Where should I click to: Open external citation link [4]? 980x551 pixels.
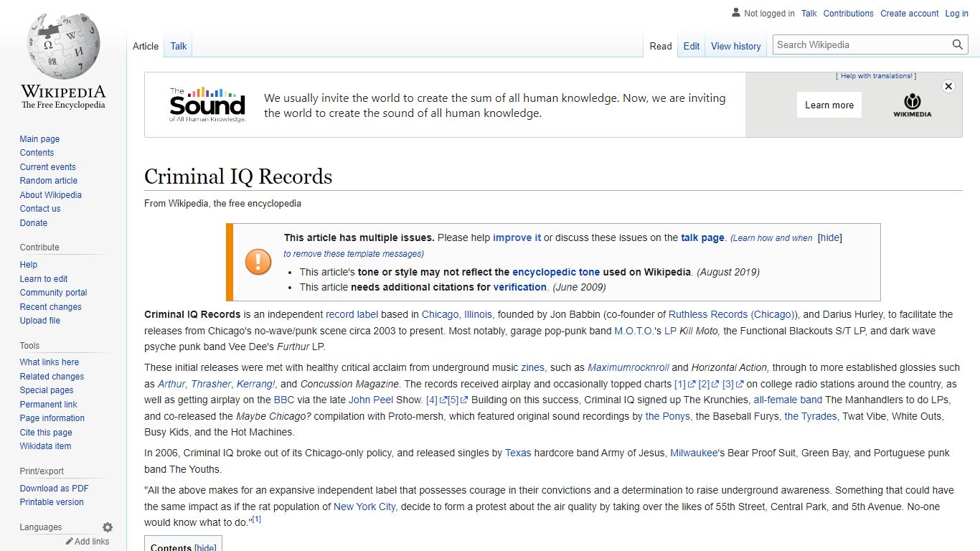click(x=436, y=400)
